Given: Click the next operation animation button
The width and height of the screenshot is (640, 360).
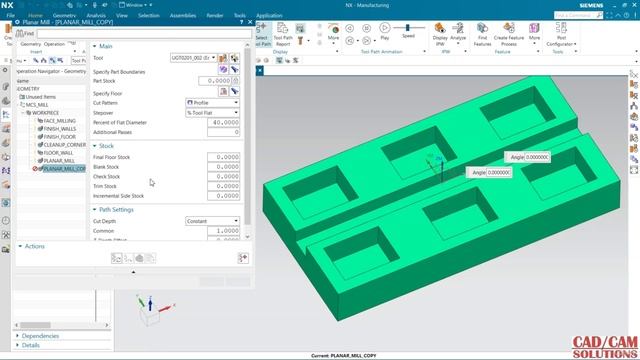Looking at the screenshot, I should 367,40.
